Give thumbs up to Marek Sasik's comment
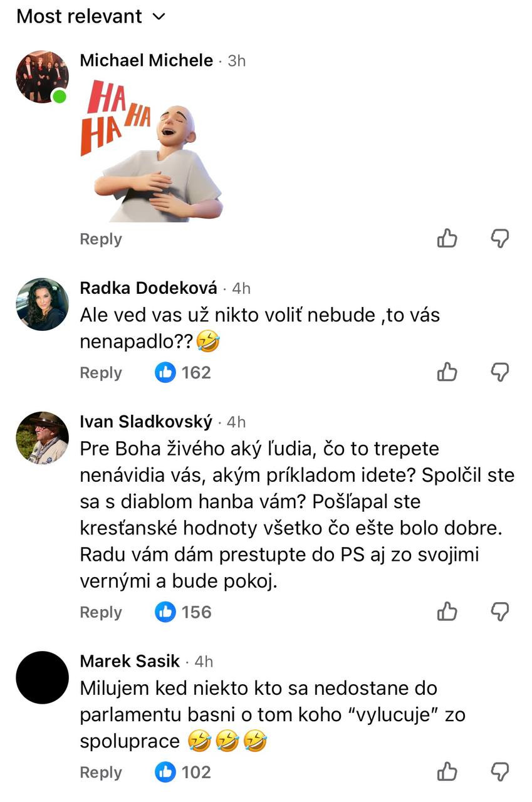Image resolution: width=532 pixels, height=802 pixels. pyautogui.click(x=447, y=771)
